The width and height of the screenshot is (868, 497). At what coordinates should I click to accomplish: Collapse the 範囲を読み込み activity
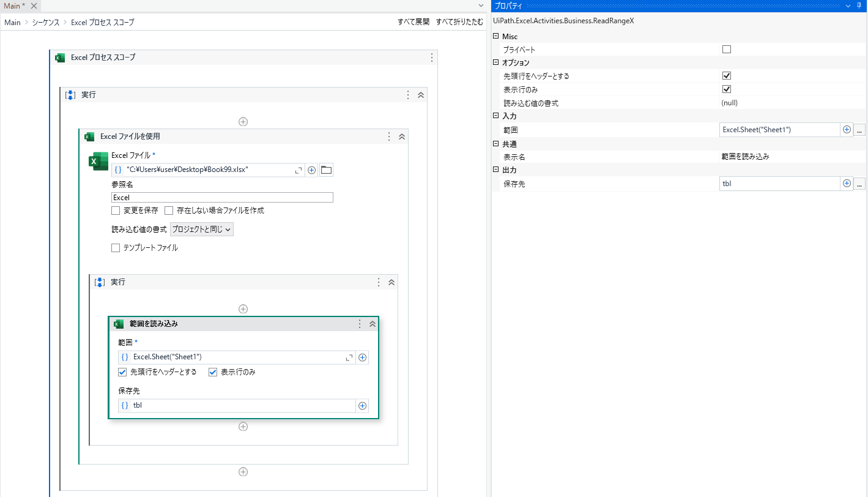coord(372,324)
